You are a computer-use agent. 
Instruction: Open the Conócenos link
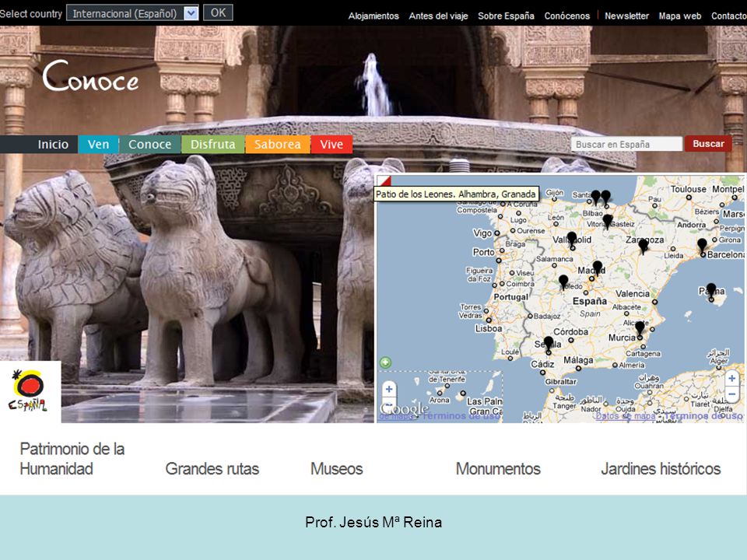click(567, 16)
